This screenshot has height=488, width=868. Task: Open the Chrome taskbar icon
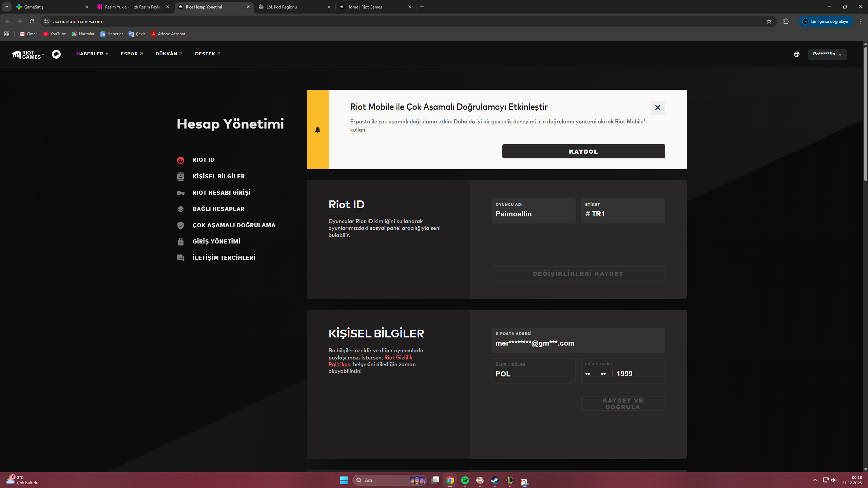point(450,480)
